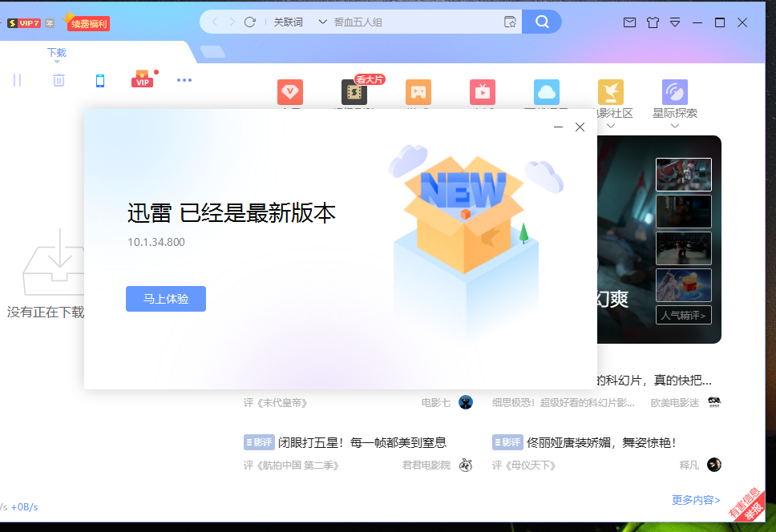
Task: Click the movie thumbnail on the right panel
Action: tap(683, 174)
